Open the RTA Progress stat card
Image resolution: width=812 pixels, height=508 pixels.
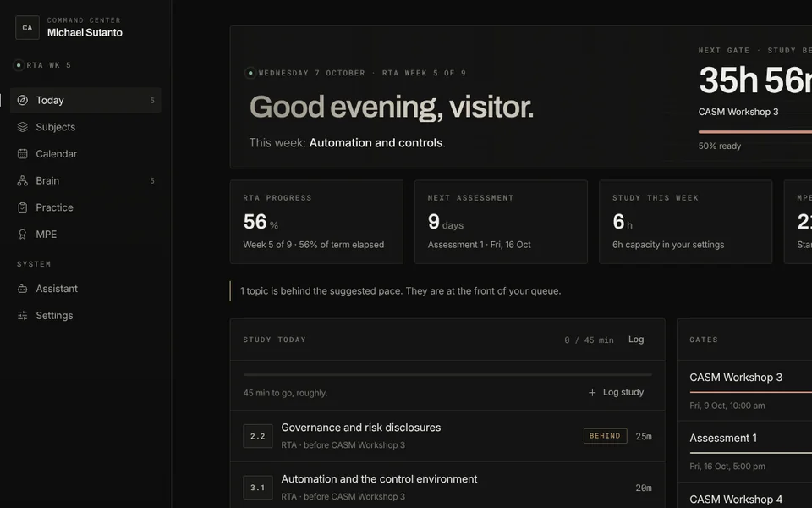(316, 222)
